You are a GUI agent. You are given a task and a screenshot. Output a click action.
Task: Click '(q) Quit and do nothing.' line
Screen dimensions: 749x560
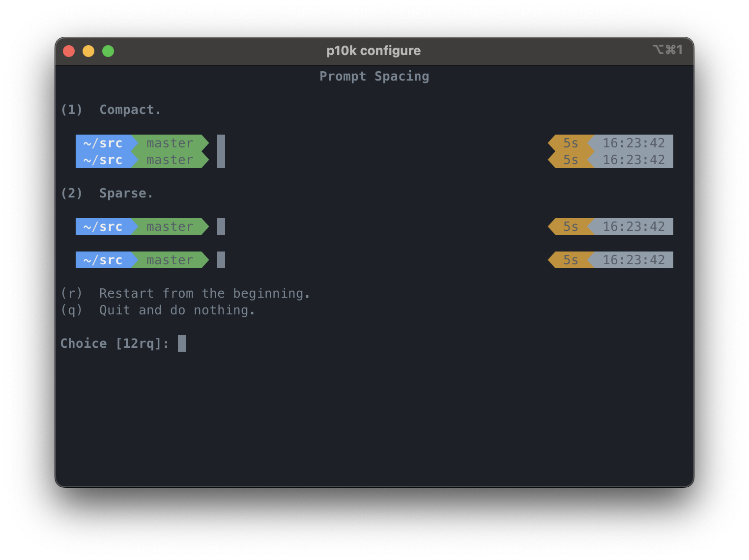(x=158, y=310)
